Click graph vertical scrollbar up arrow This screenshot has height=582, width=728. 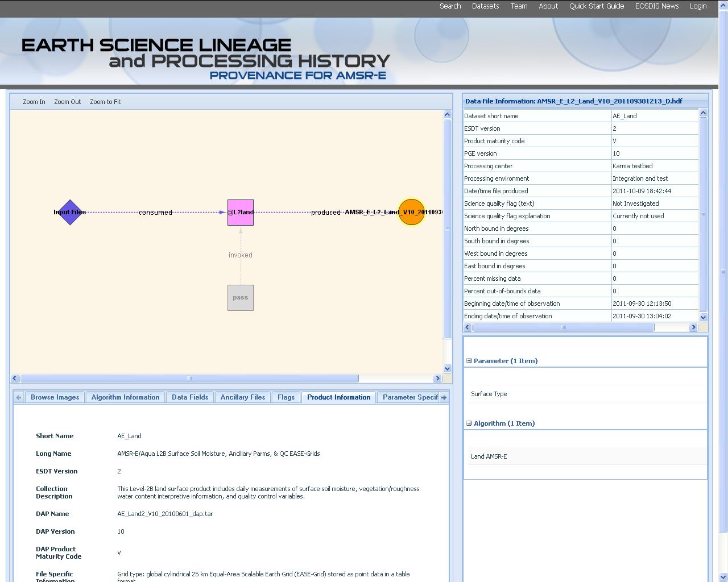coord(447,115)
